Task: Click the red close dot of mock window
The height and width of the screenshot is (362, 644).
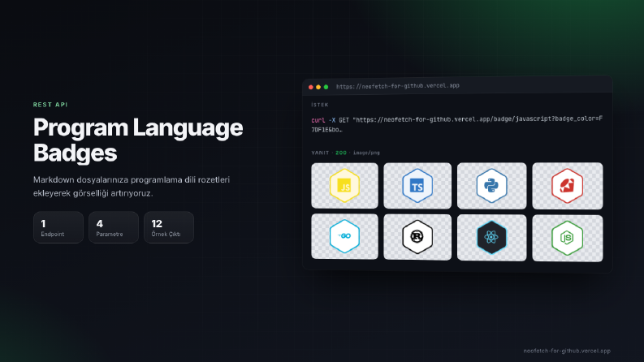Action: 311,87
